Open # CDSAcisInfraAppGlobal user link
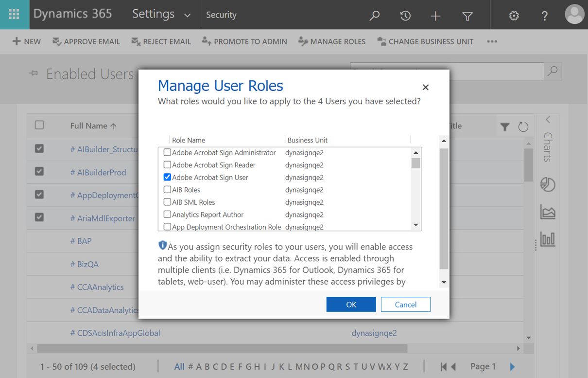 click(115, 333)
